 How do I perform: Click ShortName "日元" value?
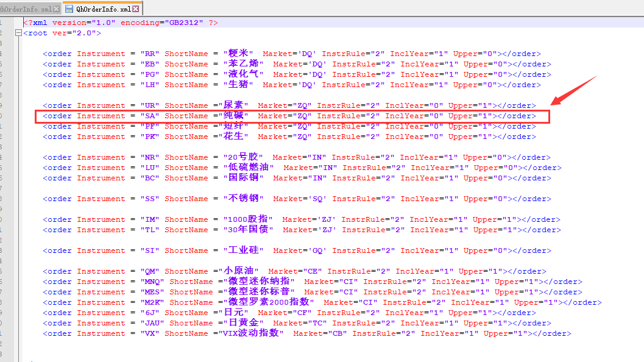pos(233,312)
